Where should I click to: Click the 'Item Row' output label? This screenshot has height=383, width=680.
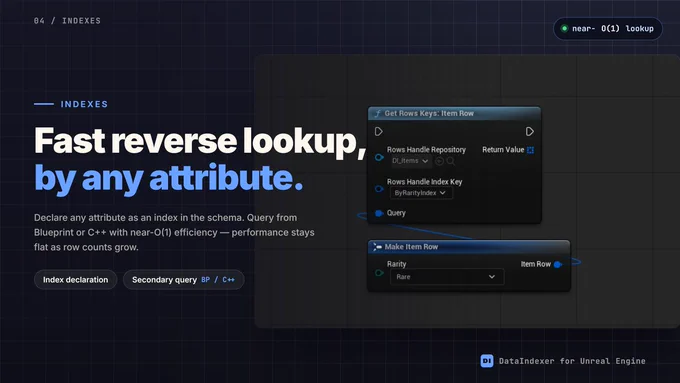[536, 264]
